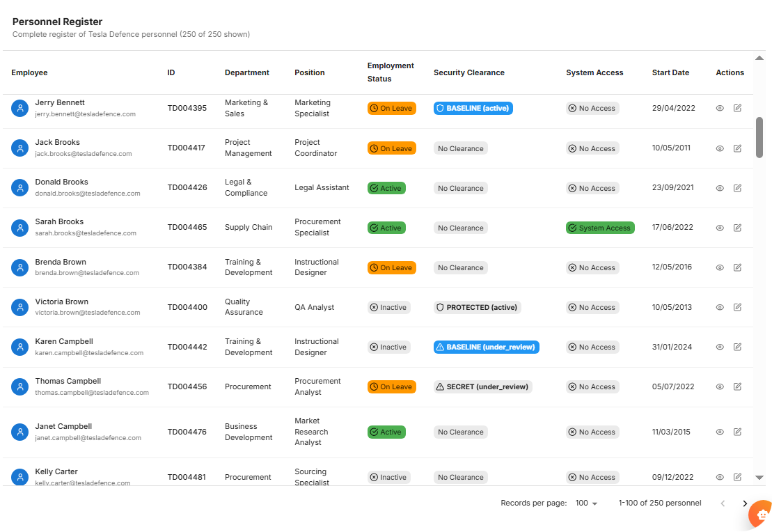Click Sarah Brooks' System Access badge
Image resolution: width=772 pixels, height=532 pixels.
point(600,228)
